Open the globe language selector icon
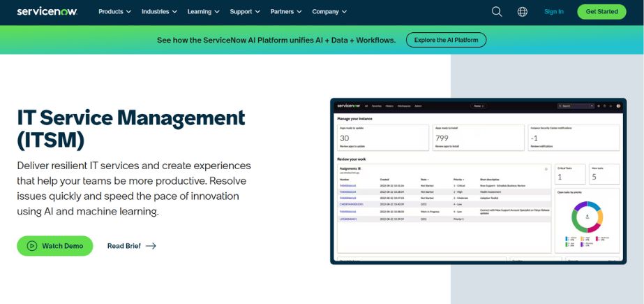 click(523, 11)
